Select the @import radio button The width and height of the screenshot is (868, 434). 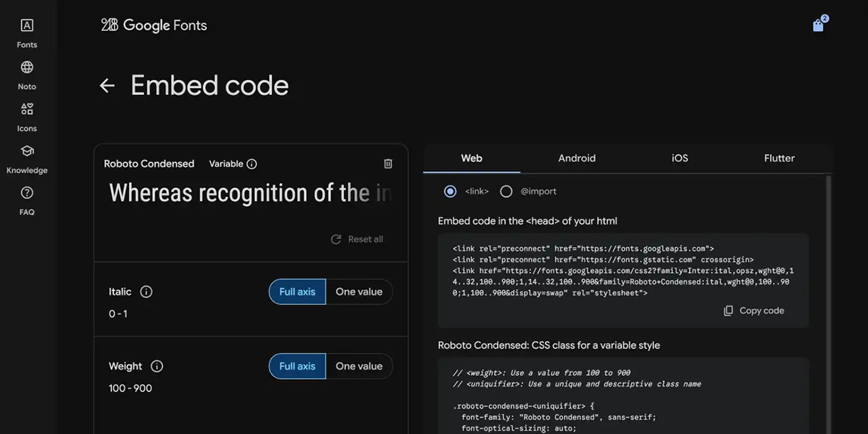(x=506, y=192)
